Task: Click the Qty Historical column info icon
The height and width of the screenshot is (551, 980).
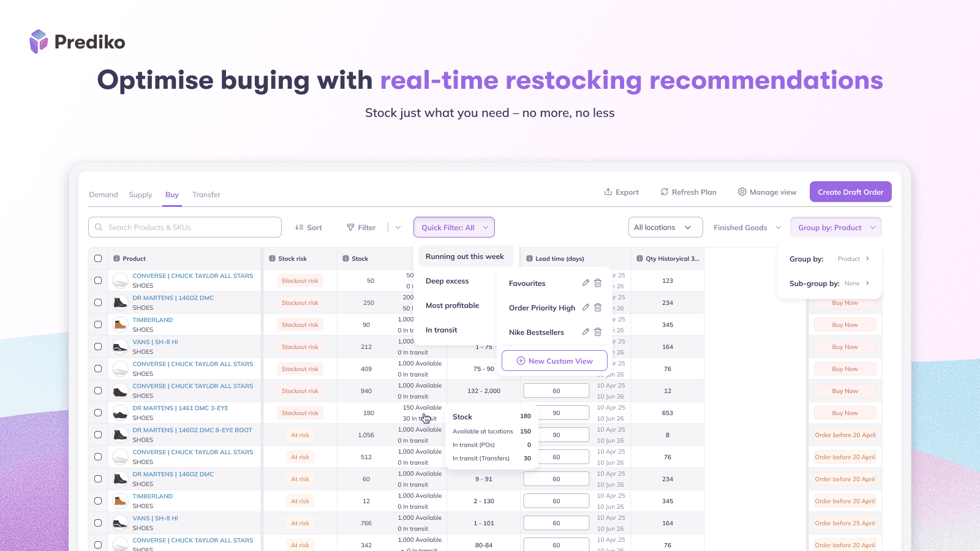Action: point(639,258)
